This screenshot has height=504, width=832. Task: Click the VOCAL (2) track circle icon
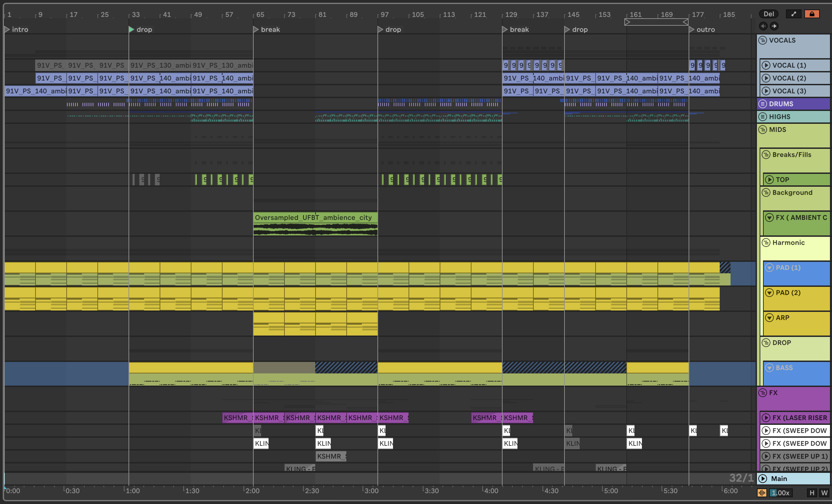tap(766, 78)
